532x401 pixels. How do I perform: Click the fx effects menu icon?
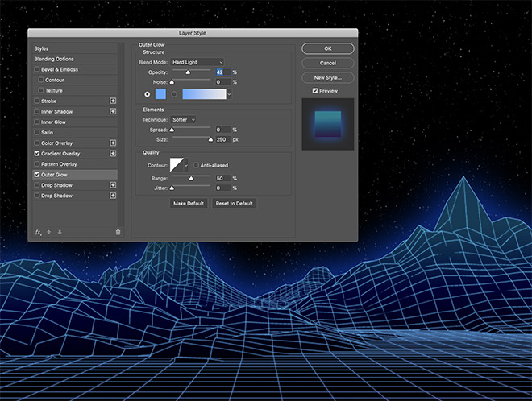coord(38,232)
